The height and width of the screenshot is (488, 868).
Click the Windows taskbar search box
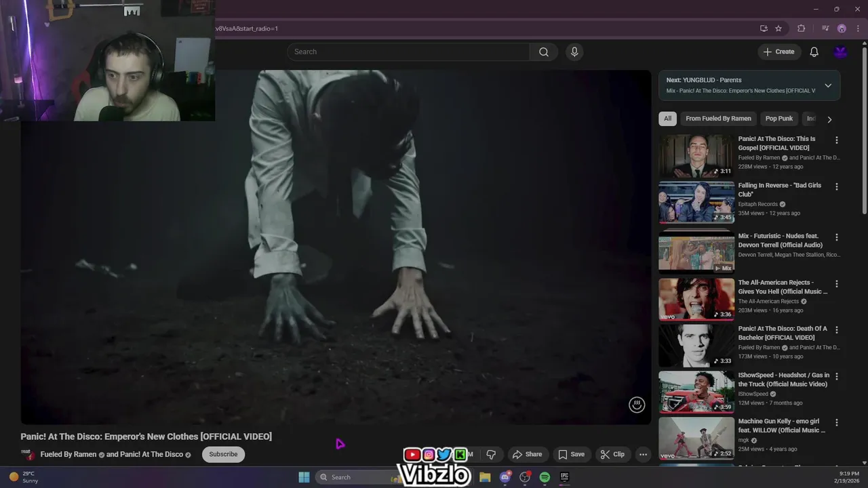[358, 477]
